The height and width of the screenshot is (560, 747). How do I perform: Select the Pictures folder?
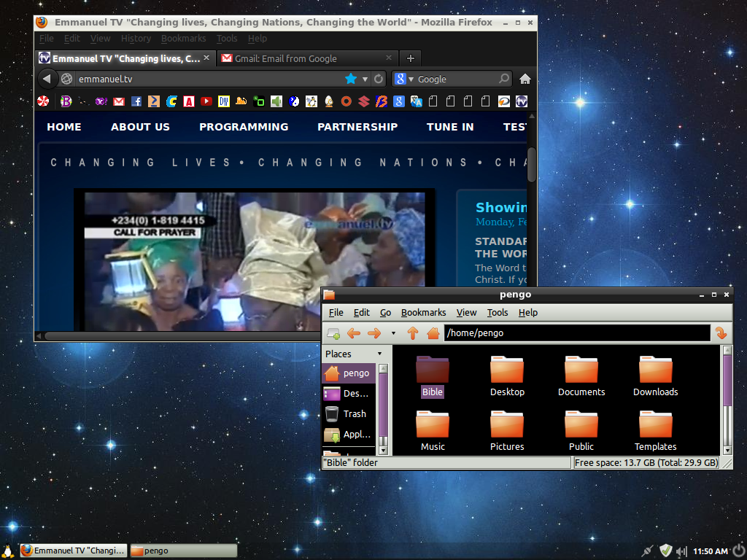pyautogui.click(x=507, y=431)
